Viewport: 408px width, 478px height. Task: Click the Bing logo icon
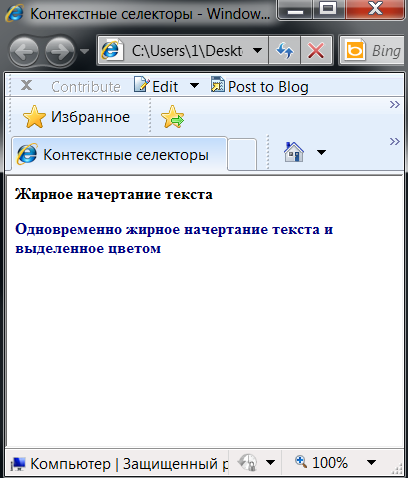(x=354, y=51)
